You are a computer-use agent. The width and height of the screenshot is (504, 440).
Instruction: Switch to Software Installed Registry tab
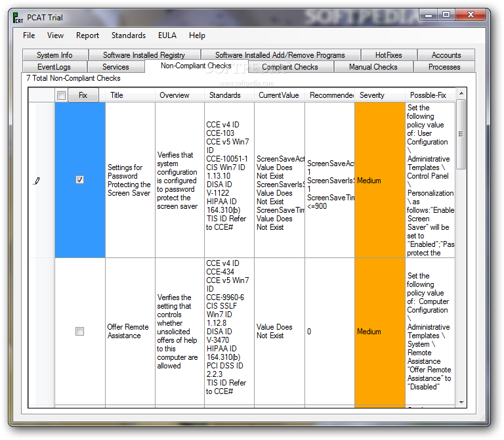(144, 55)
